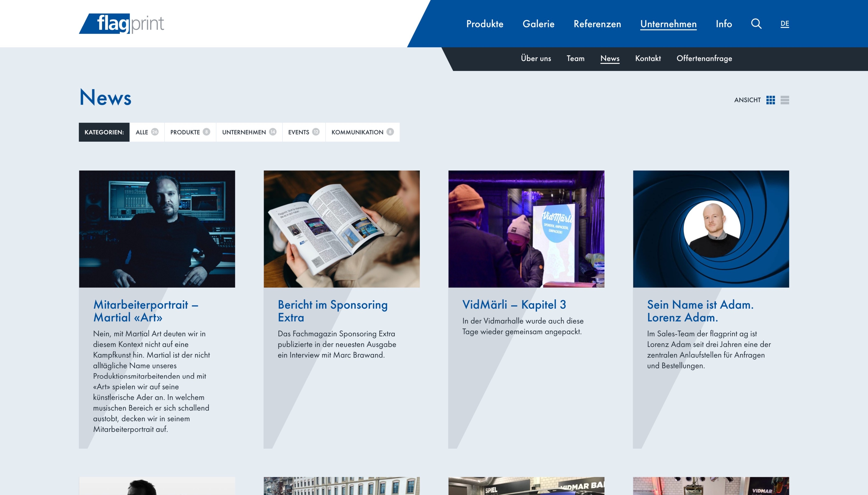Image resolution: width=868 pixels, height=495 pixels.
Task: Toggle the ALLE filter category
Action: tap(147, 132)
